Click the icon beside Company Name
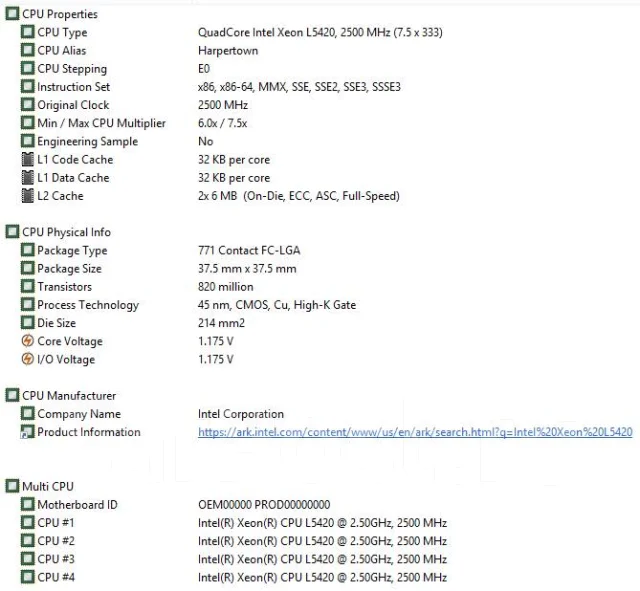640x591 pixels. [27, 413]
